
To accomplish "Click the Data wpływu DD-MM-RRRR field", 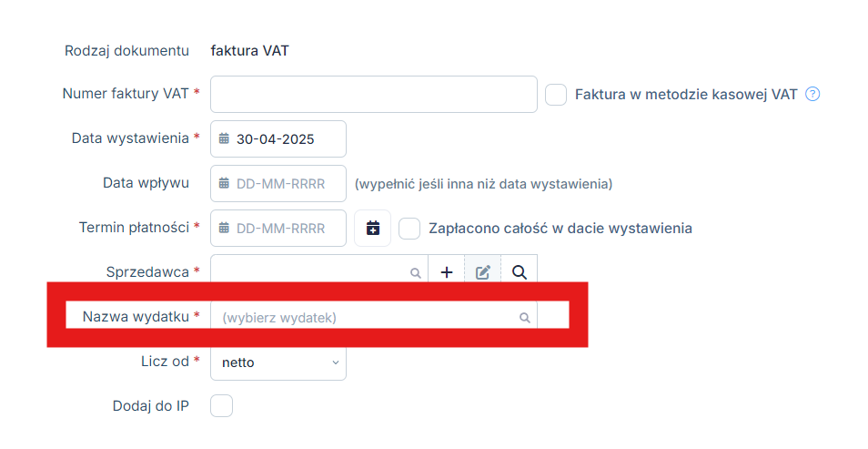I will coord(278,183).
